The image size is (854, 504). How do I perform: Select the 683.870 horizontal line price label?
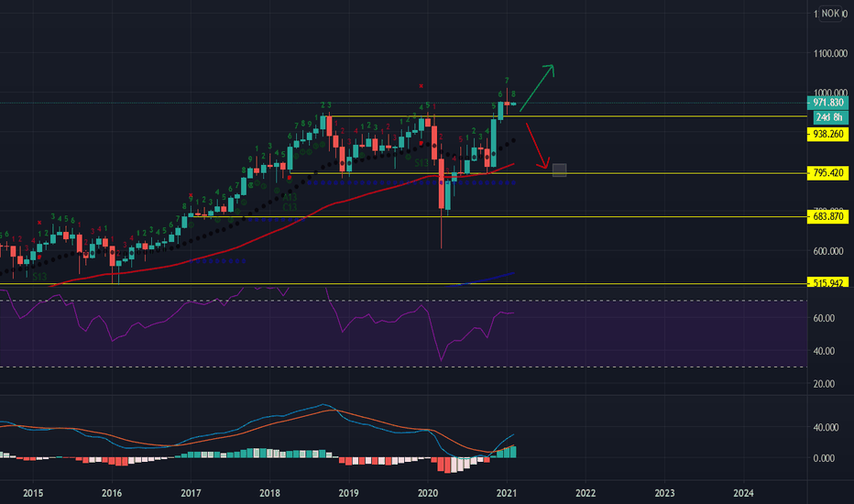(x=827, y=216)
